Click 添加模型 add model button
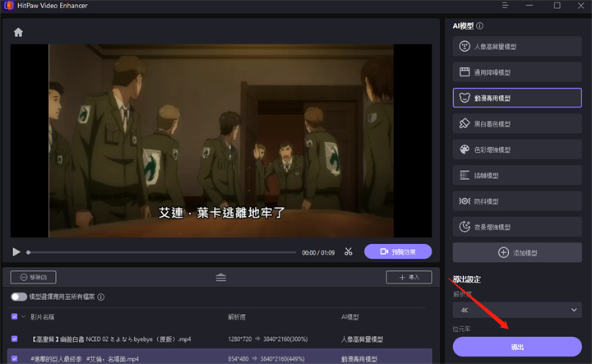592x364 pixels. 517,252
